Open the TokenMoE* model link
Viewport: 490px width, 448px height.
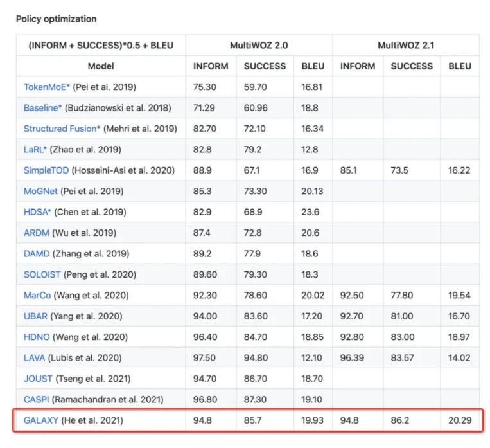click(47, 87)
